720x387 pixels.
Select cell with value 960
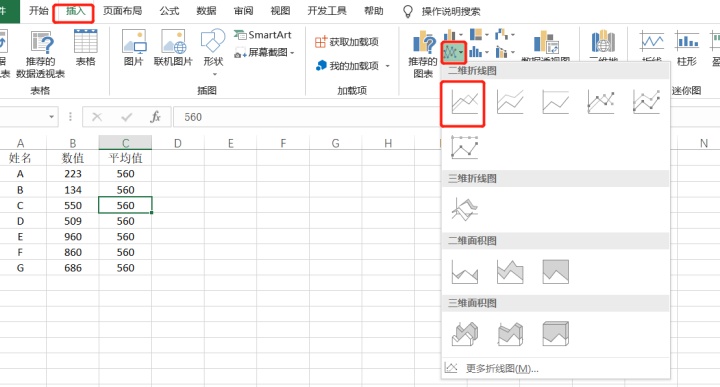[73, 237]
